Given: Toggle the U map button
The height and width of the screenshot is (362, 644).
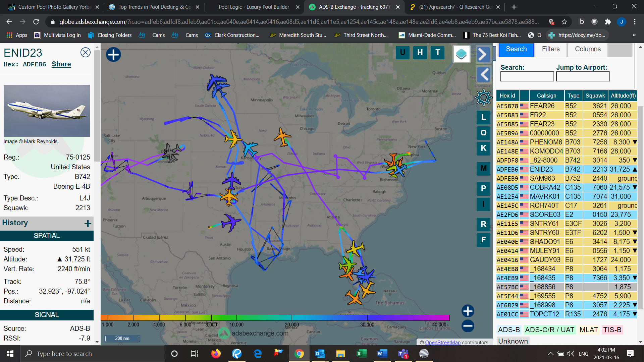Looking at the screenshot, I should tap(402, 52).
